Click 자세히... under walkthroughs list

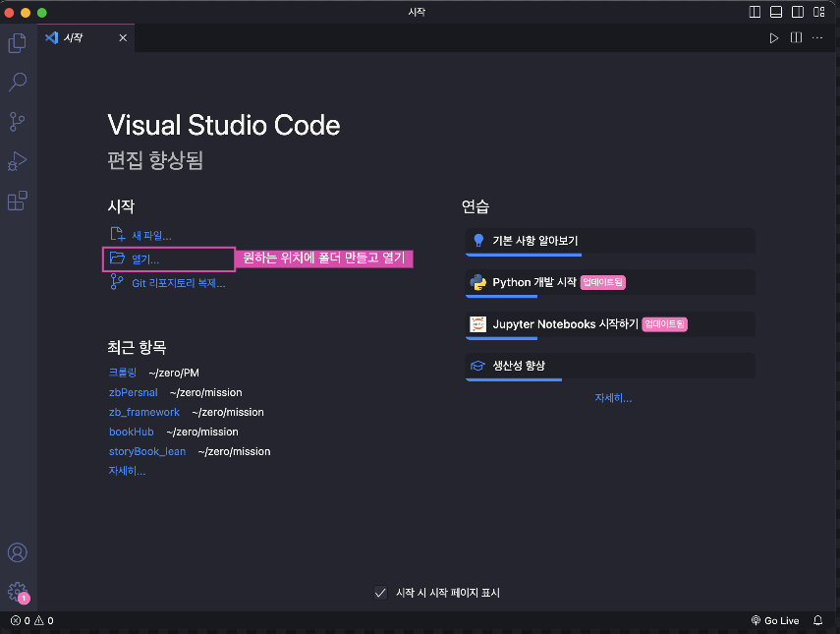coord(613,398)
